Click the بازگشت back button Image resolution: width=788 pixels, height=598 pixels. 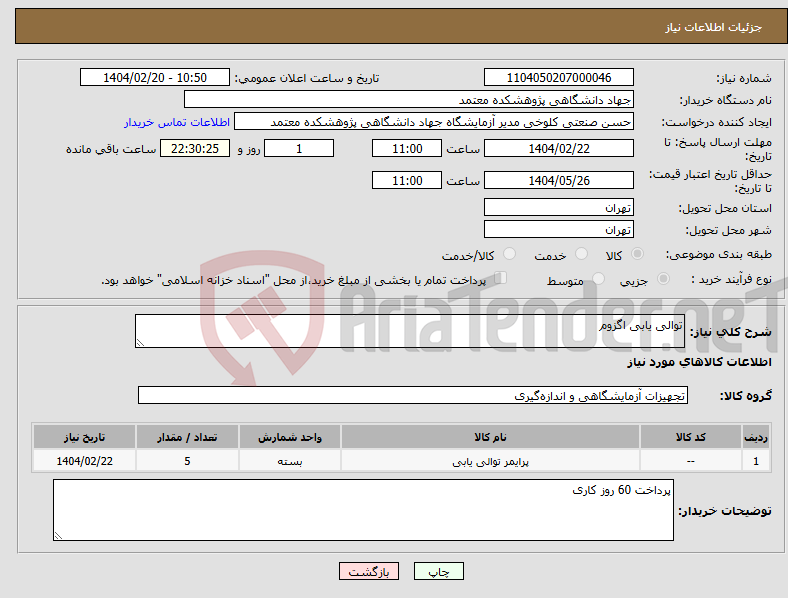[x=369, y=571]
